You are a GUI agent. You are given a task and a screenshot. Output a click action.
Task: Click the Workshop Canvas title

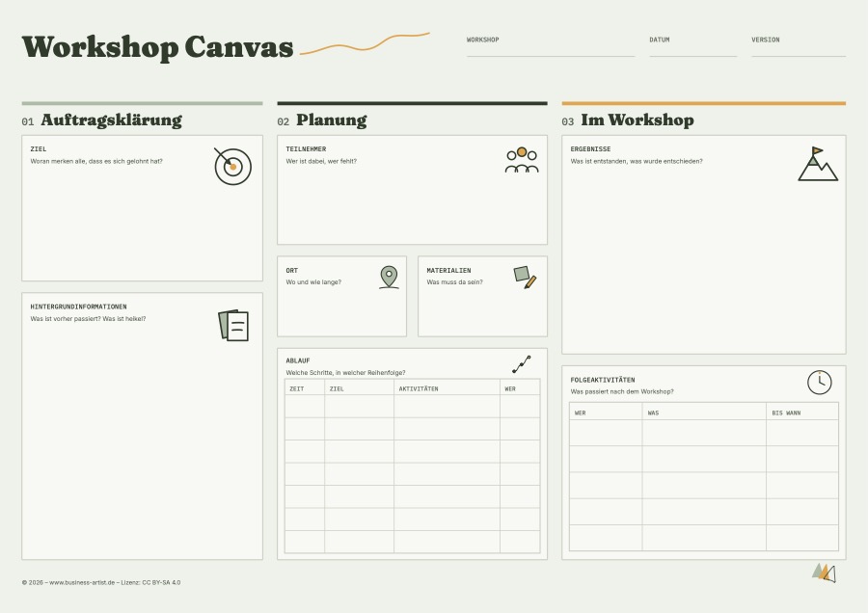click(x=158, y=47)
